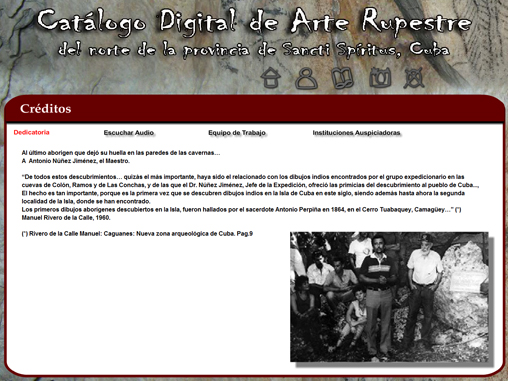
Task: Click the Créditos section heading
Action: tap(46, 109)
